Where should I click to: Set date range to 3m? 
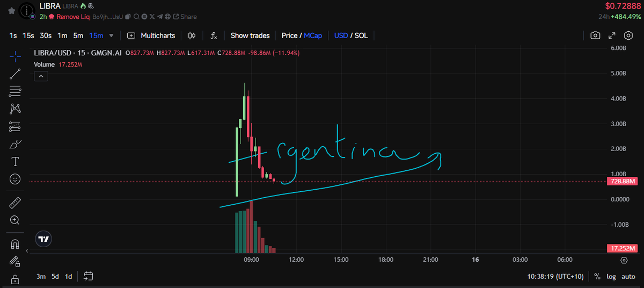pos(41,276)
